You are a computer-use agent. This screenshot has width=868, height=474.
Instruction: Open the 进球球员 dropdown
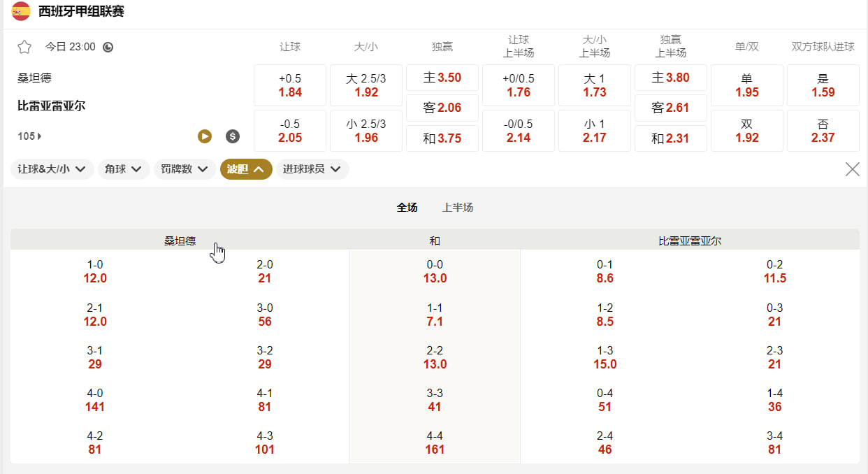[x=312, y=169]
